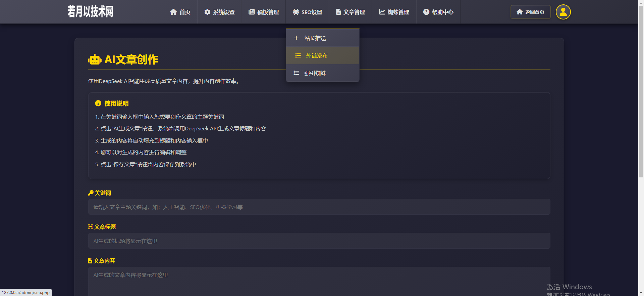Click the question mark icon beside 帮助中心
This screenshot has width=644, height=296.
point(426,12)
